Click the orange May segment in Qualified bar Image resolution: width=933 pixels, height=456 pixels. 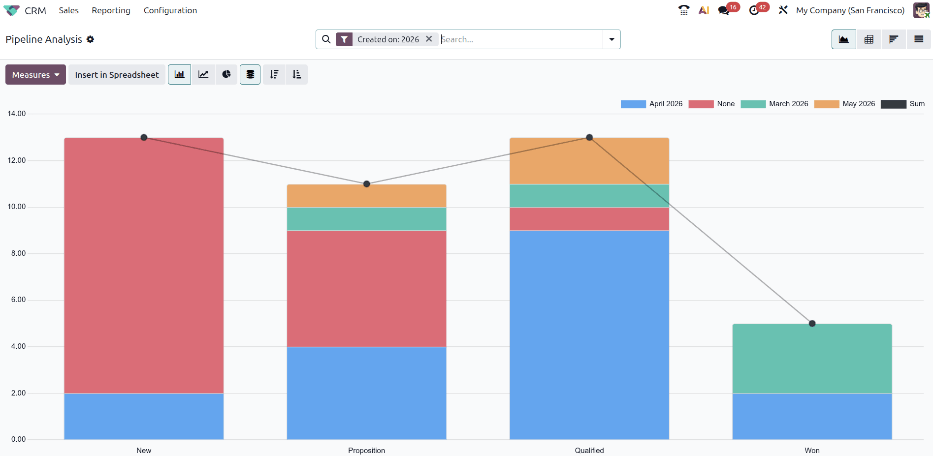[589, 161]
